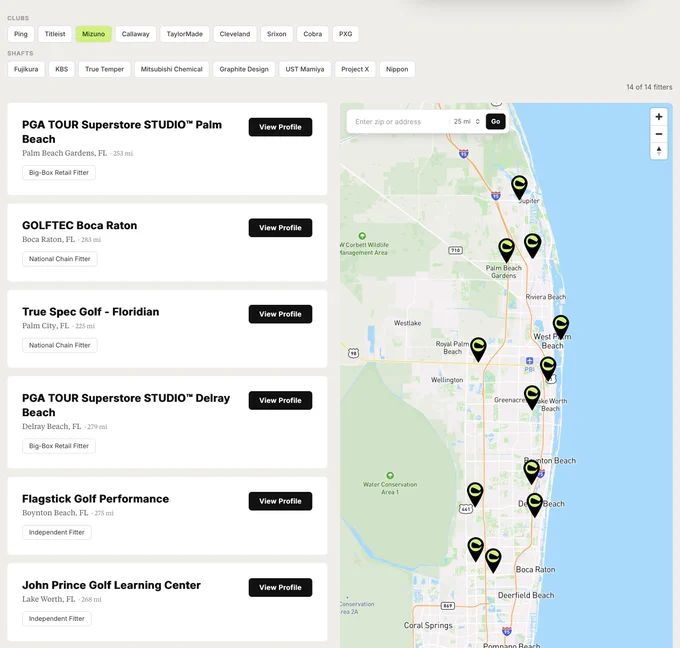The image size is (680, 648).
Task: Click Big-Box Retail Fitter tag under Delray Beach
Action: [59, 446]
